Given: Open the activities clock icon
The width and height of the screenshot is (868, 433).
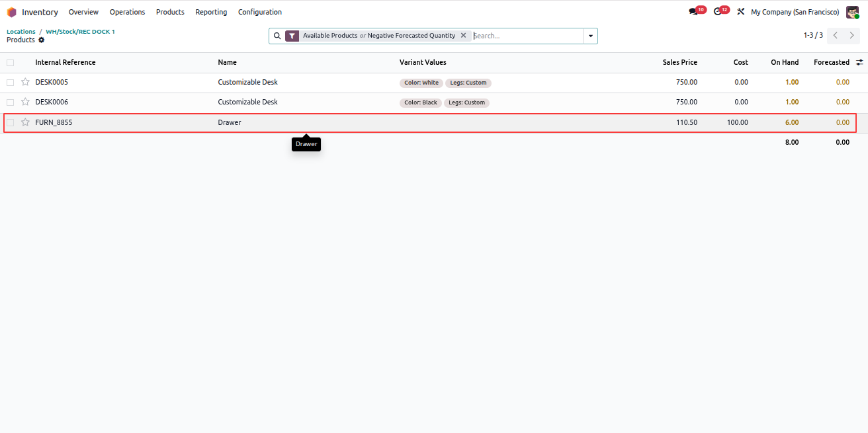Looking at the screenshot, I should 718,12.
